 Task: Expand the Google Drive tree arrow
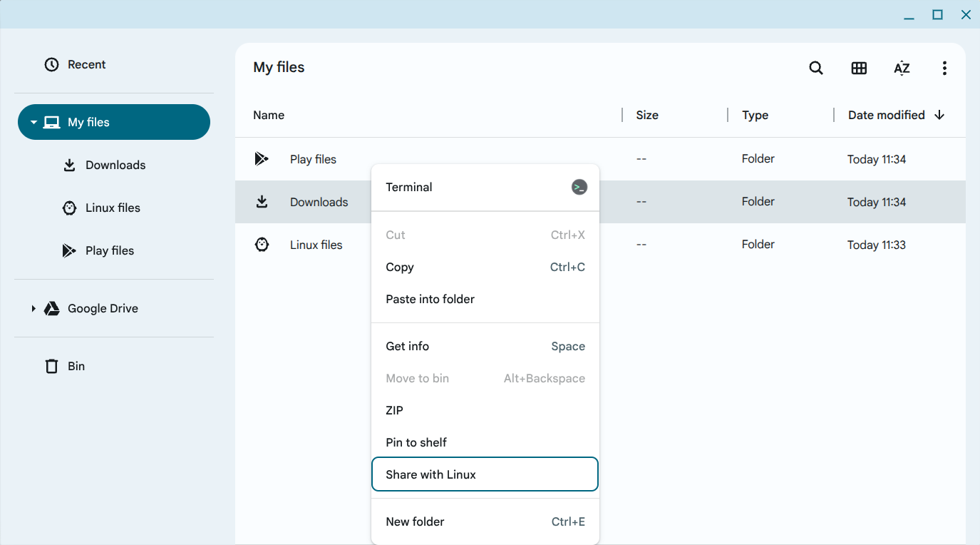coord(33,309)
